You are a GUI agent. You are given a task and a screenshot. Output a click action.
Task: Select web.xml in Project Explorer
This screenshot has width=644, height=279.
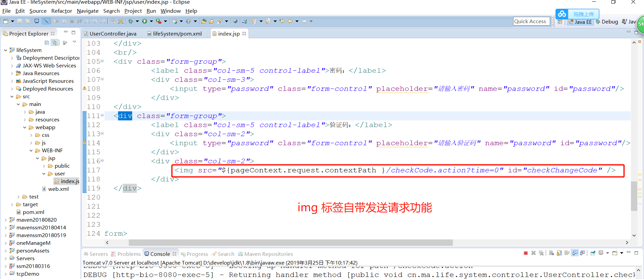[55, 189]
